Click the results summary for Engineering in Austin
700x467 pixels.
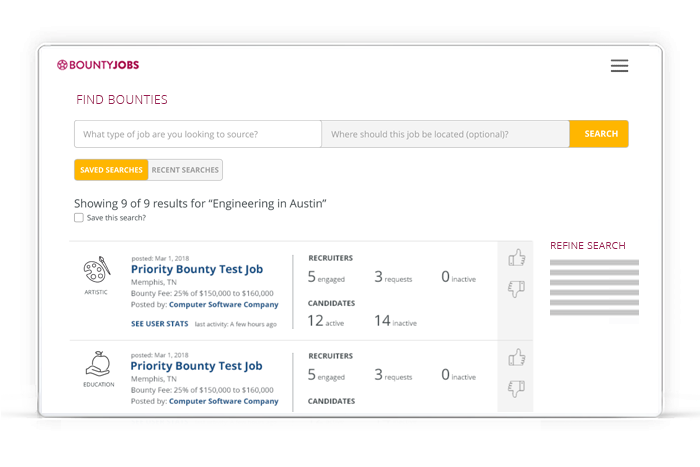tap(200, 204)
